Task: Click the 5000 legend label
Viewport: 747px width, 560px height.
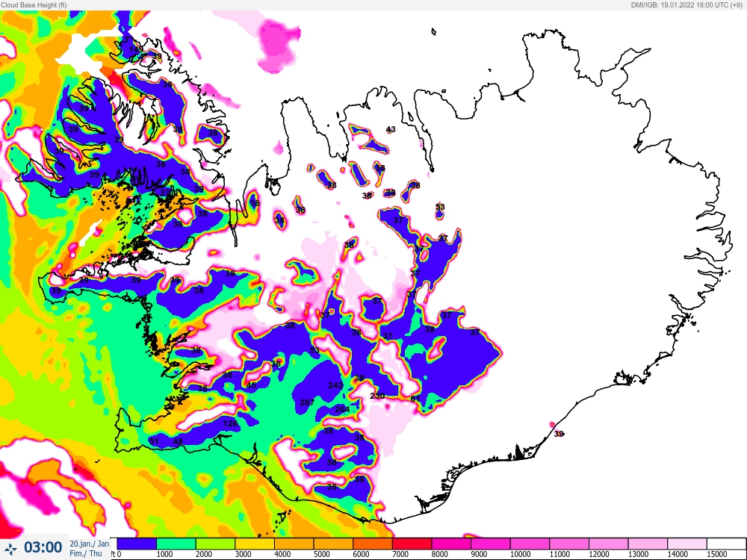Action: [321, 554]
